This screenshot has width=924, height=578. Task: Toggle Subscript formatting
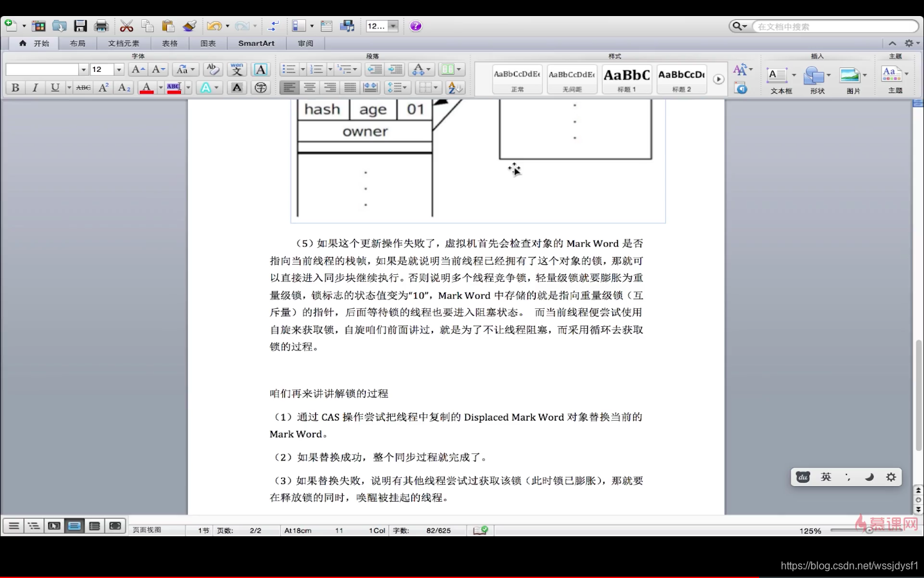[124, 87]
